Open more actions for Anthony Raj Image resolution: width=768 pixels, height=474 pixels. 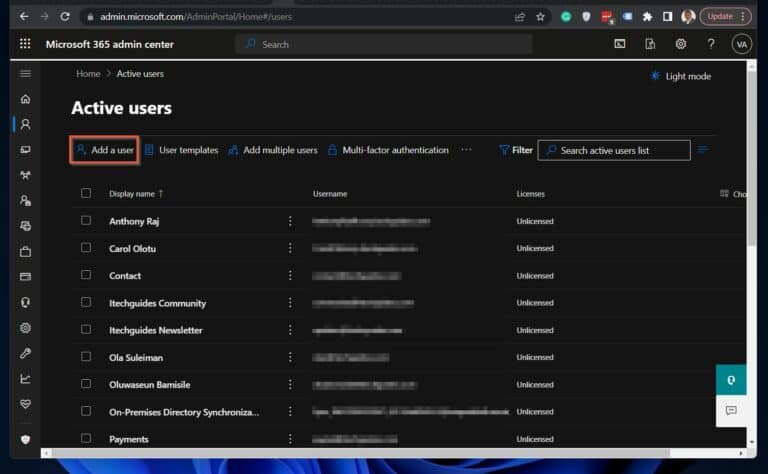(x=290, y=221)
